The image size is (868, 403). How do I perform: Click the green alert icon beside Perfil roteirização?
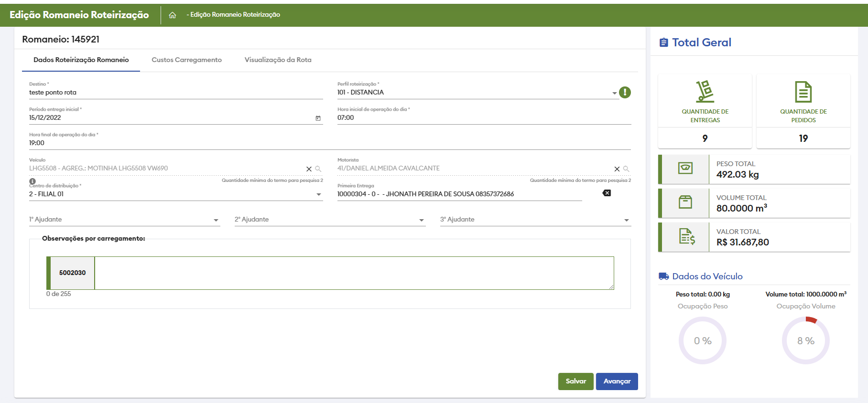pos(625,93)
